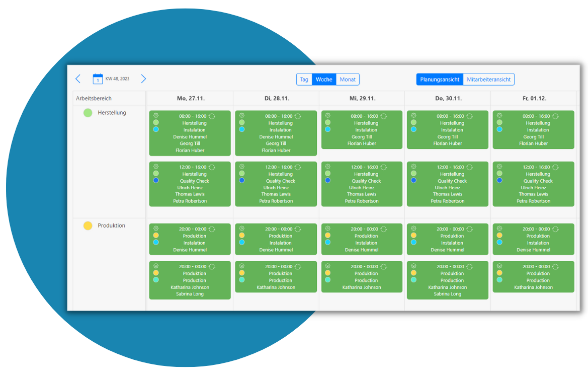Open gear settings on Friday 20:00 Production shift
Image resolution: width=588 pixels, height=376 pixels.
pyautogui.click(x=499, y=266)
